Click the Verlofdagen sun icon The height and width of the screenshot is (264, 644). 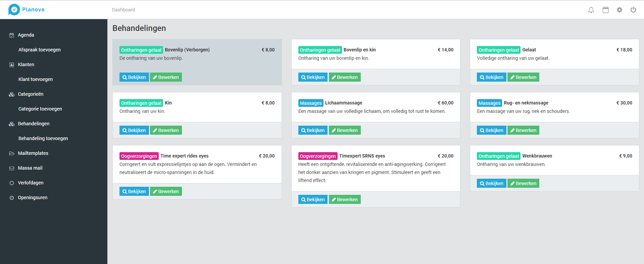tap(12, 183)
